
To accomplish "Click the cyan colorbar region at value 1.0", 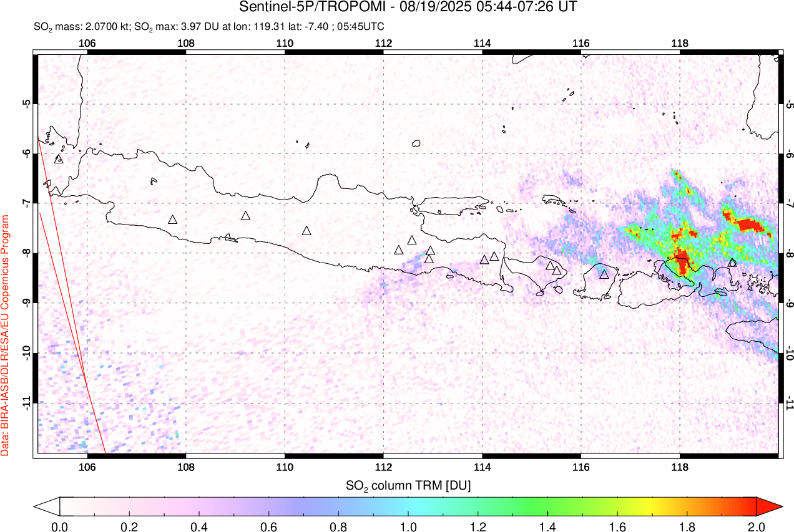I will click(x=408, y=506).
